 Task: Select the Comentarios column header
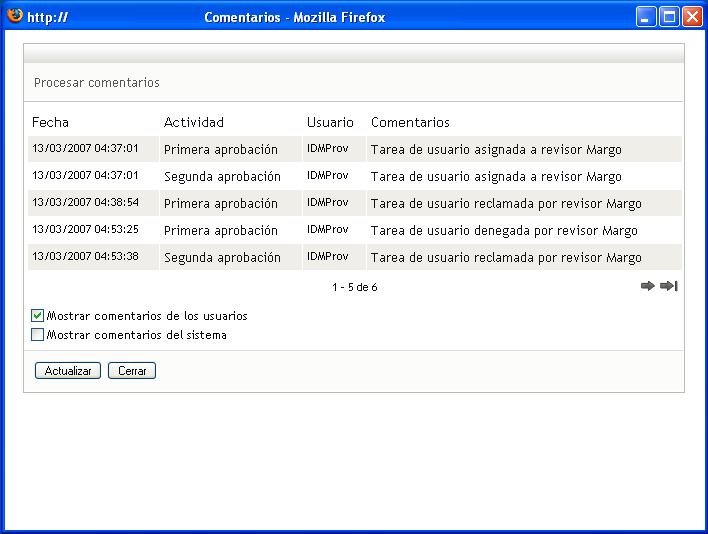(x=410, y=122)
